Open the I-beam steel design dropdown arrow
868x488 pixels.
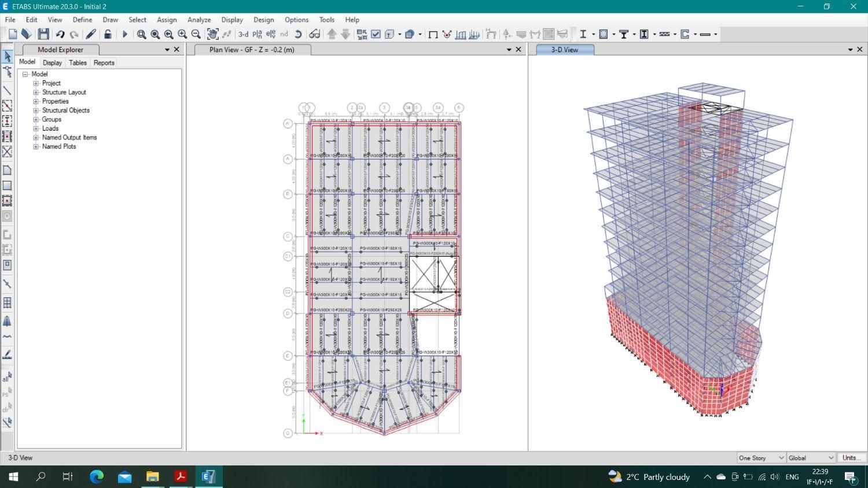593,35
